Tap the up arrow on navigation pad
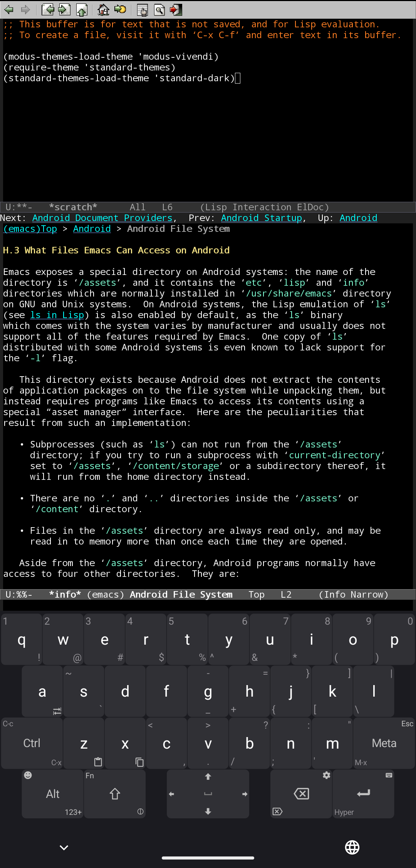416x868 pixels. click(208, 777)
